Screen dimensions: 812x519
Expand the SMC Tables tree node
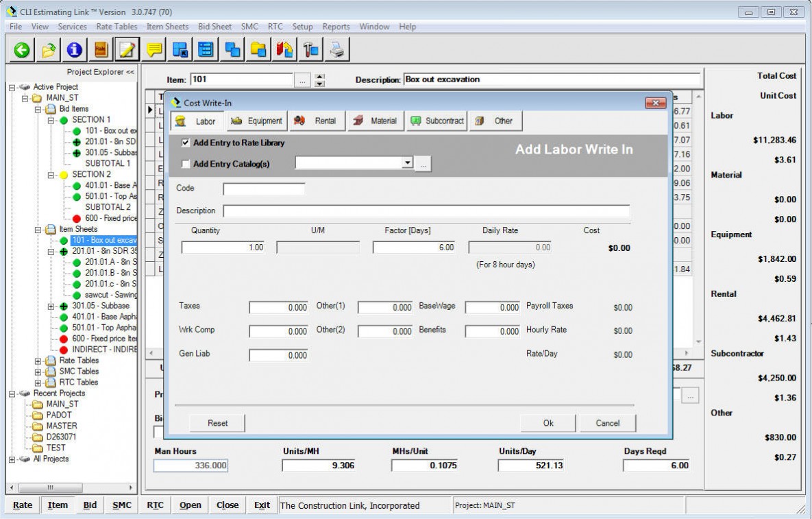click(x=38, y=372)
